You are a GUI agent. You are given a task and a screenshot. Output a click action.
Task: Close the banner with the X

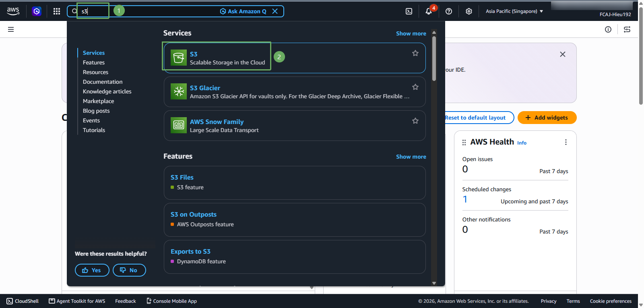563,54
